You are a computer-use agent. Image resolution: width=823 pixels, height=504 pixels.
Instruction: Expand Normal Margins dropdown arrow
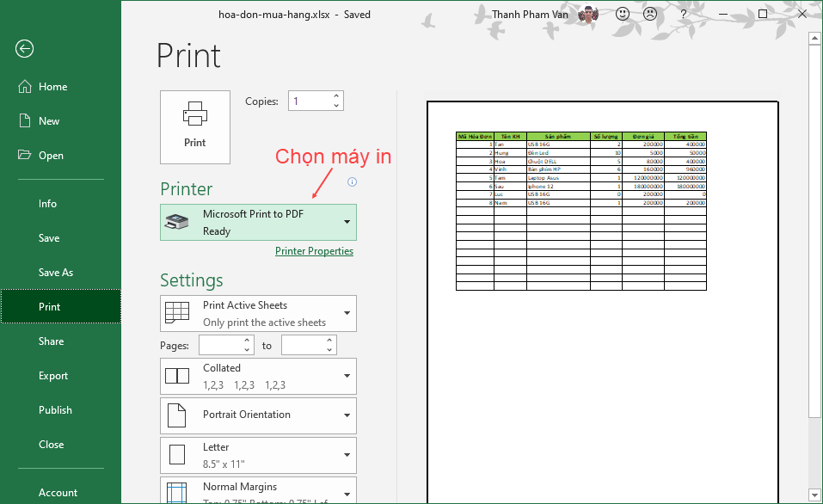coord(347,494)
